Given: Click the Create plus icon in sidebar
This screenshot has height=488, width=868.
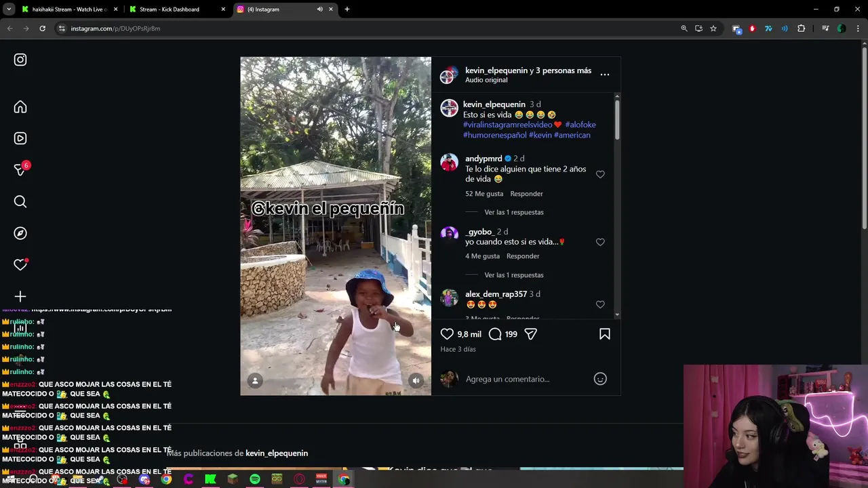Looking at the screenshot, I should coord(20,297).
